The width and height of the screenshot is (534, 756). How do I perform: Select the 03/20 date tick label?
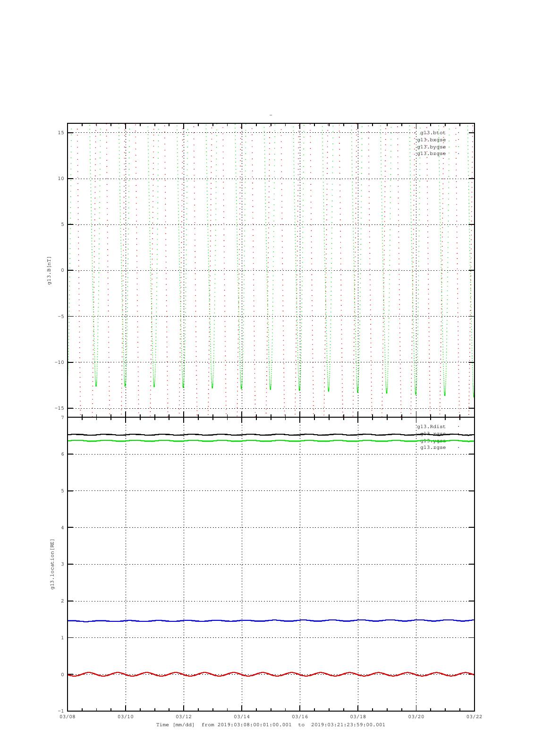click(416, 716)
